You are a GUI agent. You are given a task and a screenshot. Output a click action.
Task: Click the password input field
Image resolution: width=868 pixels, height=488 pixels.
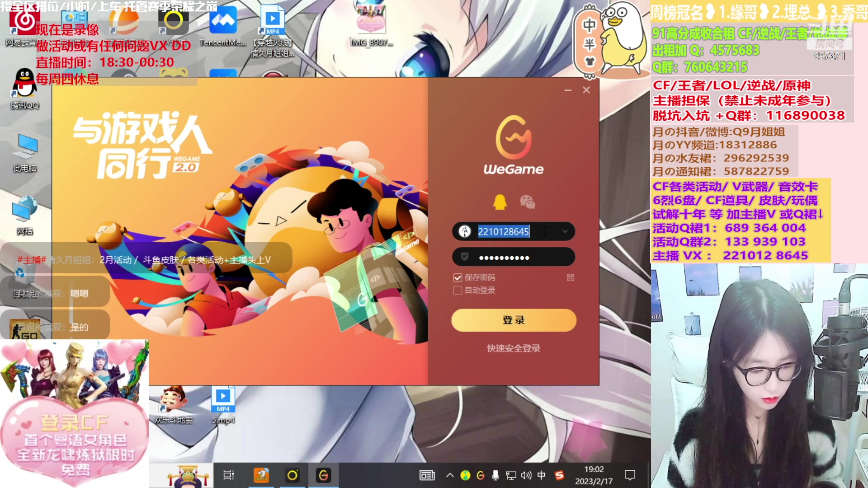tap(514, 257)
